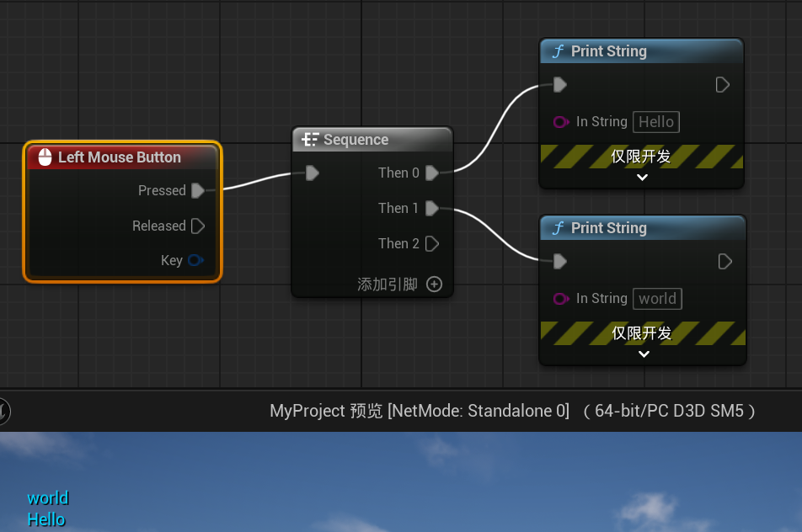Click the bottom Print String output execution pin
802x532 pixels.
[724, 262]
